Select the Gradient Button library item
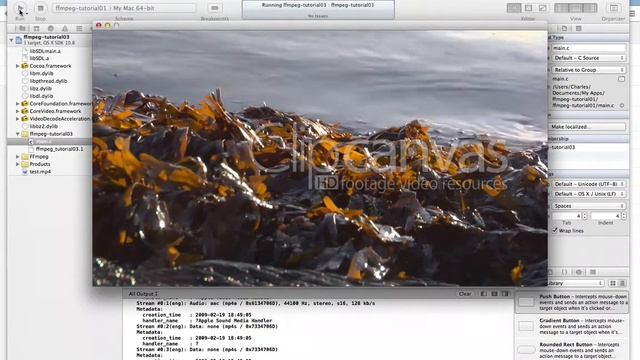 (571, 326)
